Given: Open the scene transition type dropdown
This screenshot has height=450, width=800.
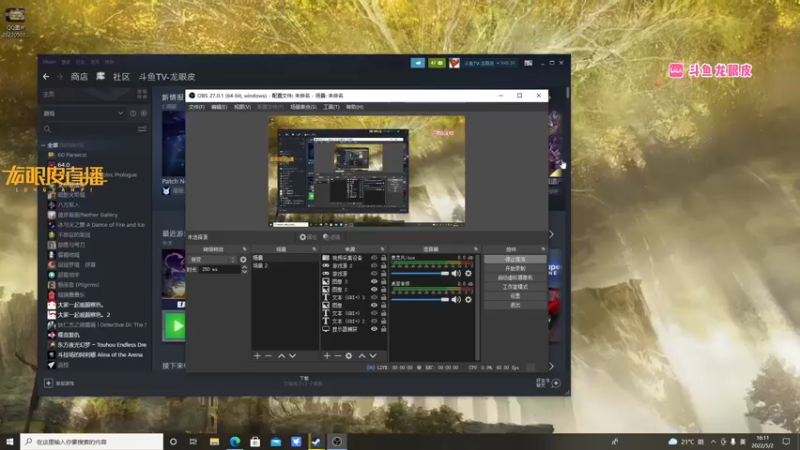Looking at the screenshot, I should (x=213, y=260).
